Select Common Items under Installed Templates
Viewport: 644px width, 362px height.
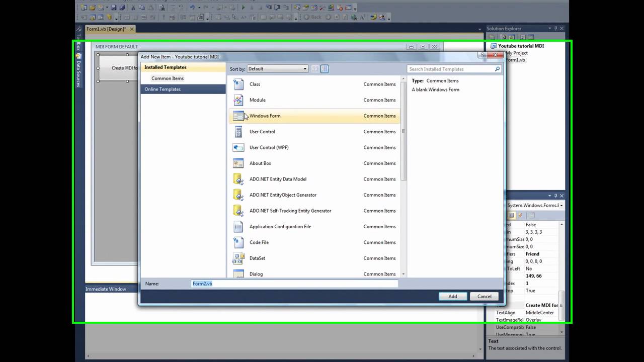pos(168,78)
